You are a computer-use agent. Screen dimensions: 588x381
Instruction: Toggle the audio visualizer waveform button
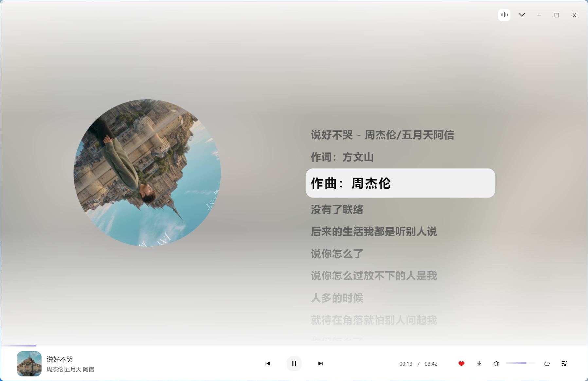(504, 15)
